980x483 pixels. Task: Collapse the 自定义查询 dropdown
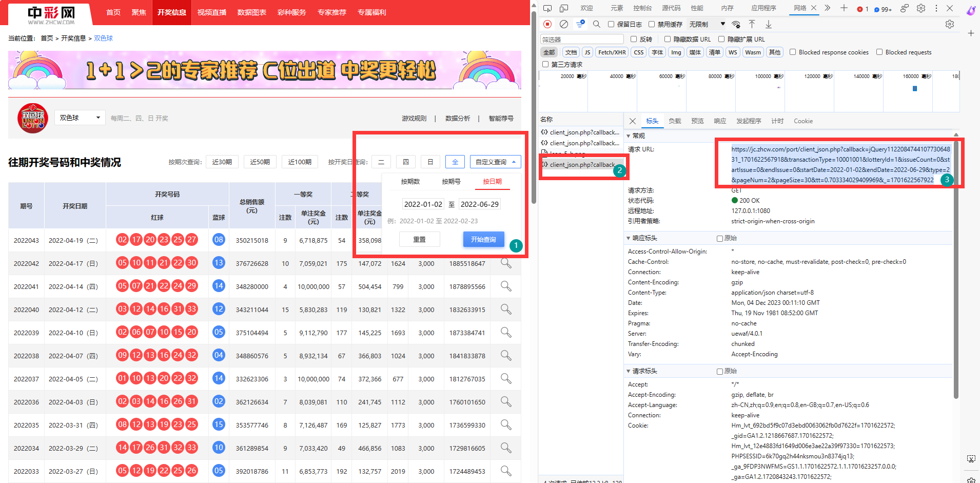coord(496,162)
